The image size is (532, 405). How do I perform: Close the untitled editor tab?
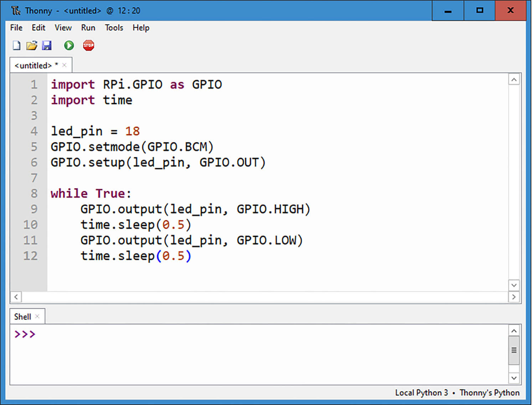(64, 65)
